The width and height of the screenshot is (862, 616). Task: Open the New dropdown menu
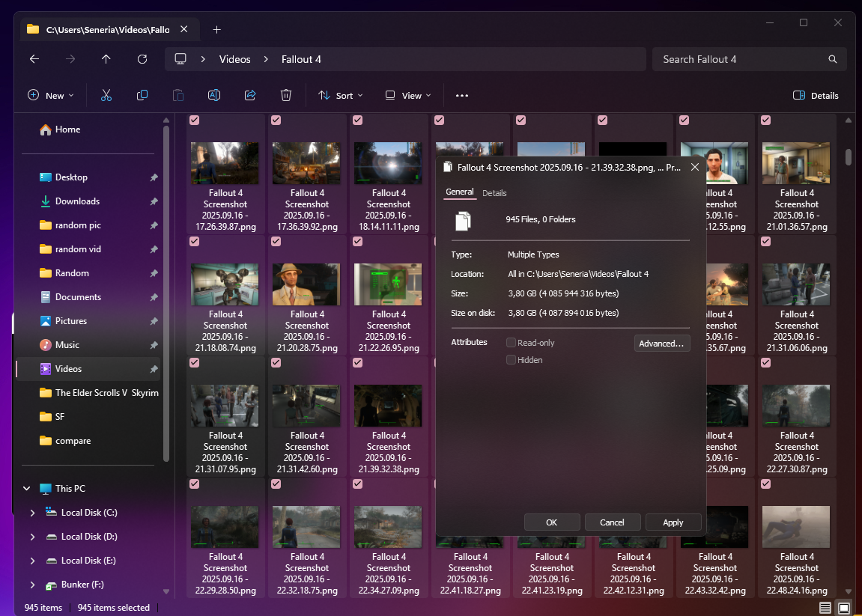(51, 96)
